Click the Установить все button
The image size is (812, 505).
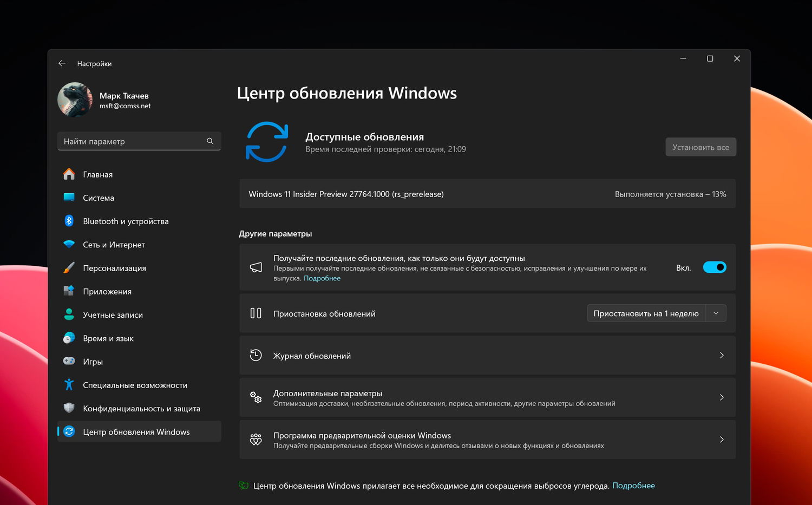click(x=700, y=147)
